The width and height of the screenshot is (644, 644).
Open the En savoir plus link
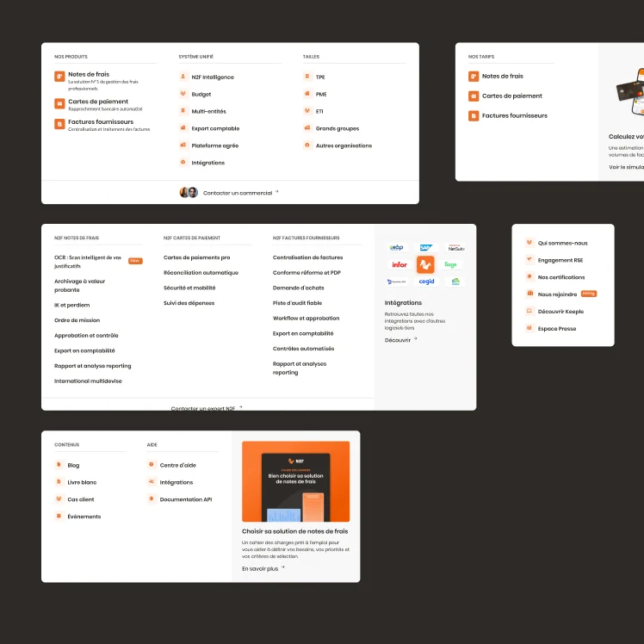coord(263,569)
